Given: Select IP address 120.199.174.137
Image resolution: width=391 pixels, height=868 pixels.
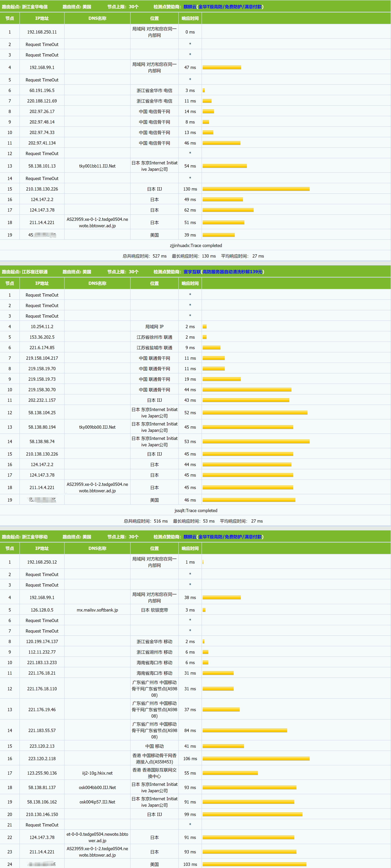Looking at the screenshot, I should [42, 642].
